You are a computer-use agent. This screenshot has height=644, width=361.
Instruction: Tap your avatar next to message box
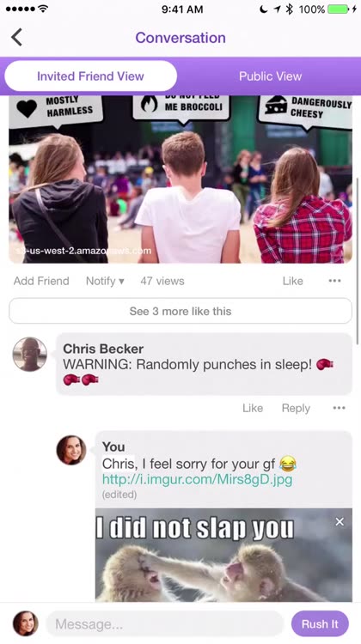[26, 623]
